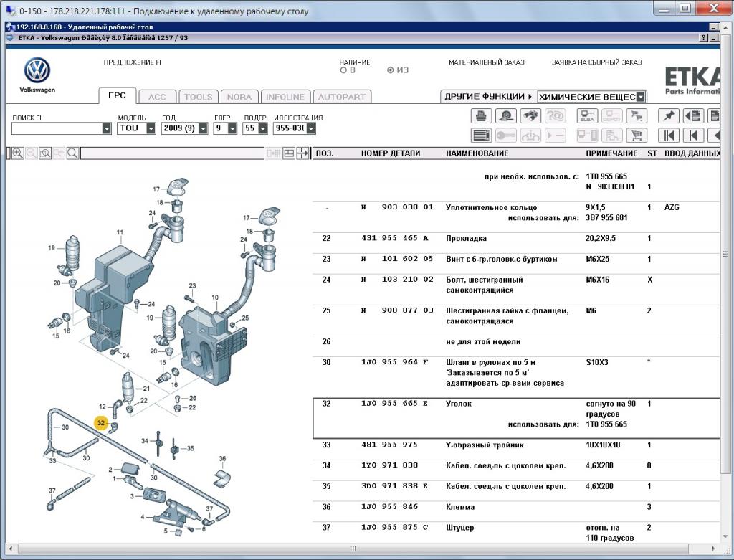The width and height of the screenshot is (734, 560).
Task: Click the single shopping cart icon
Action: [x=637, y=136]
